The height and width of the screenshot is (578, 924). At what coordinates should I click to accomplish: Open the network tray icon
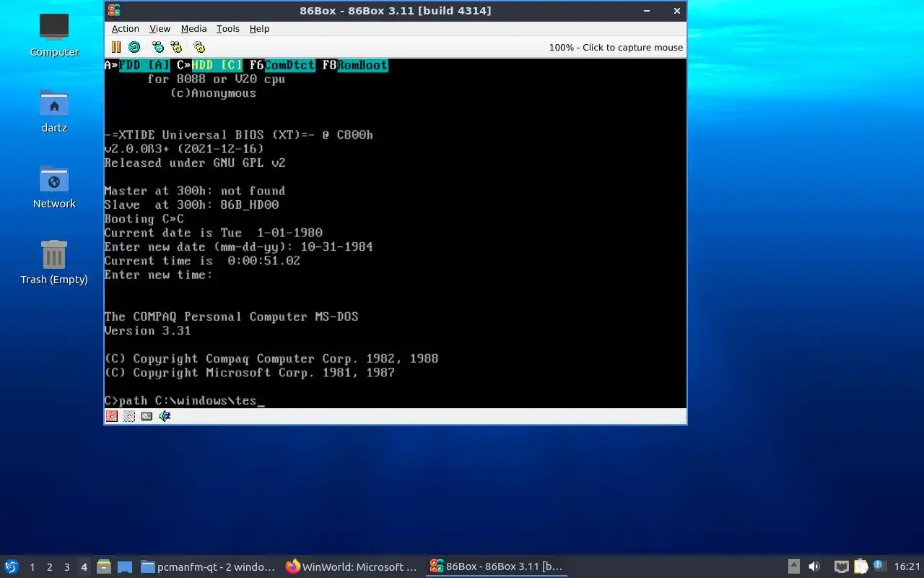pos(841,567)
